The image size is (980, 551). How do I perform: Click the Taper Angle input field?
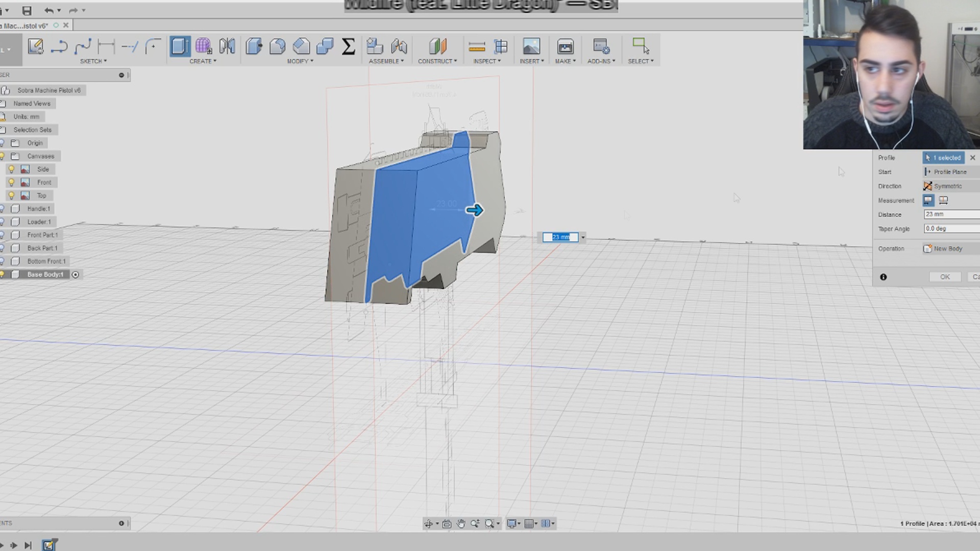(952, 229)
